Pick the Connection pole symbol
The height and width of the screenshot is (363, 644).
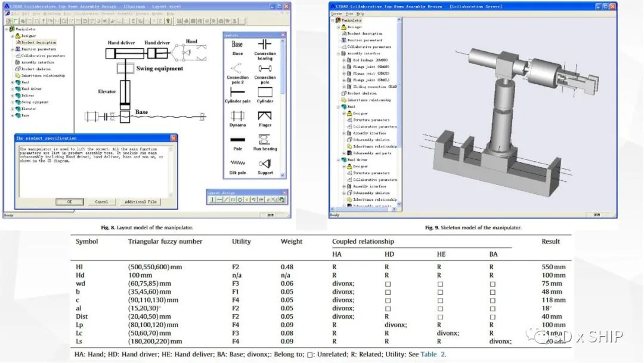tap(265, 73)
